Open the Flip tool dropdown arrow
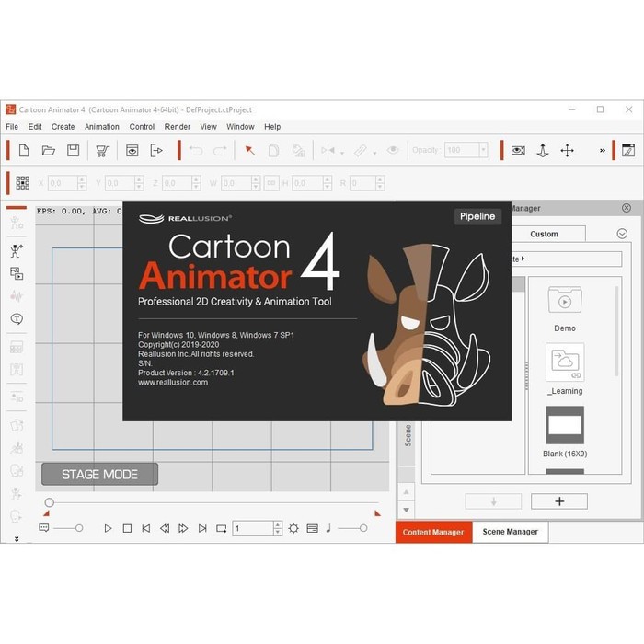644x644 pixels. click(342, 154)
